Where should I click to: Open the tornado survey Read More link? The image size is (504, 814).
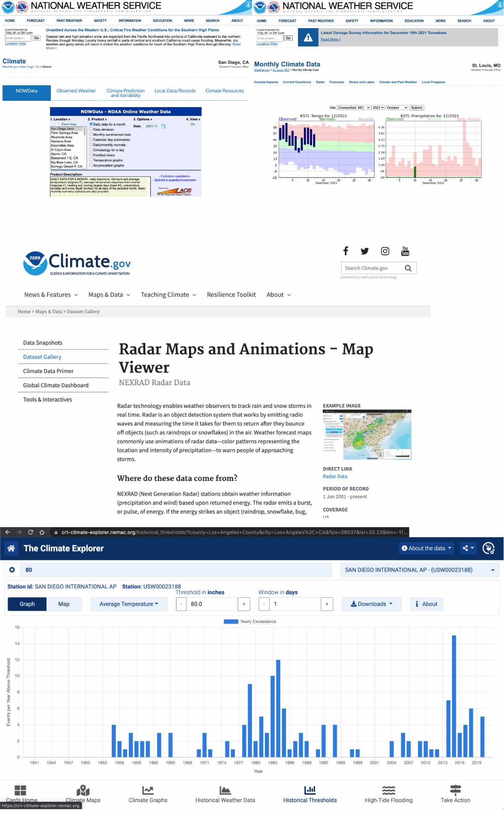click(331, 39)
